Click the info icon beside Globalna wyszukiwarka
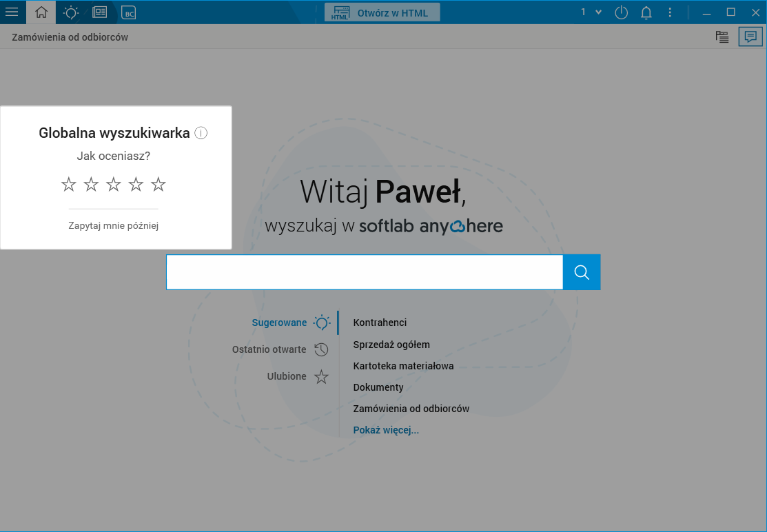This screenshot has height=532, width=767. coord(201,133)
